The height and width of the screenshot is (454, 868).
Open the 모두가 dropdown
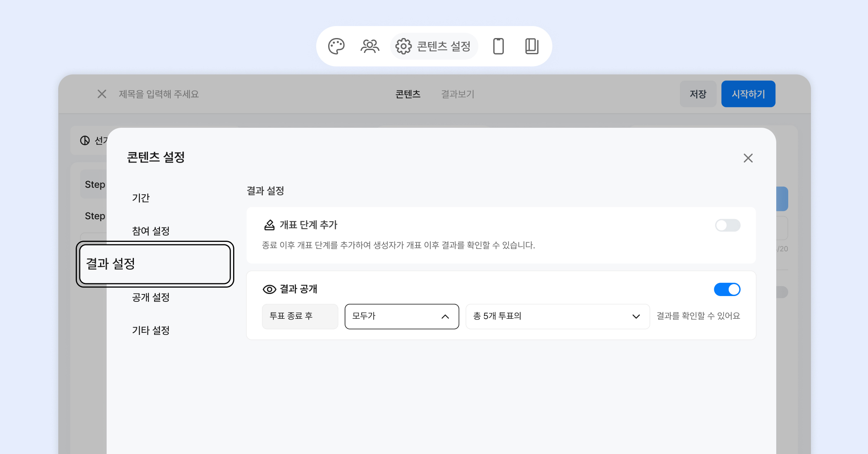401,316
